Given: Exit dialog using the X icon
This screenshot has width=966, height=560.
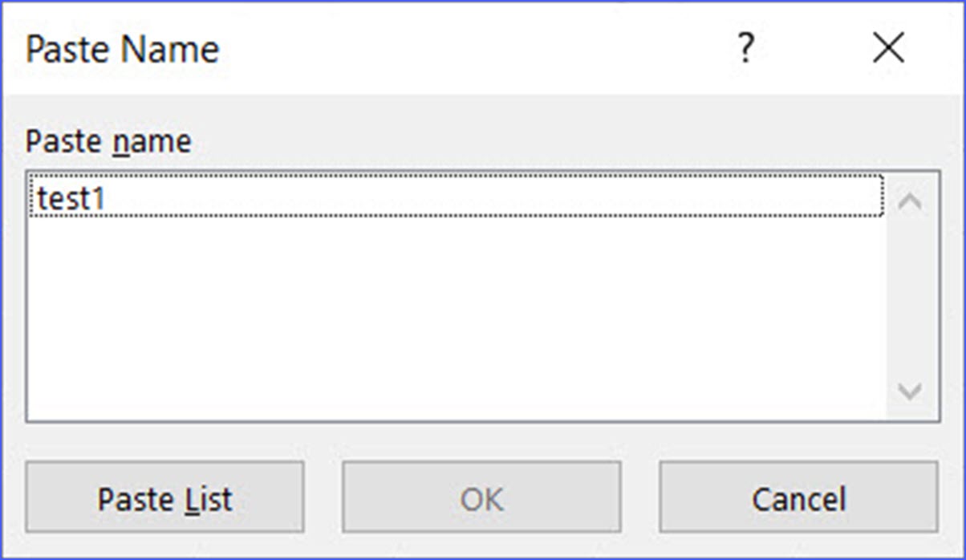Looking at the screenshot, I should click(x=888, y=48).
